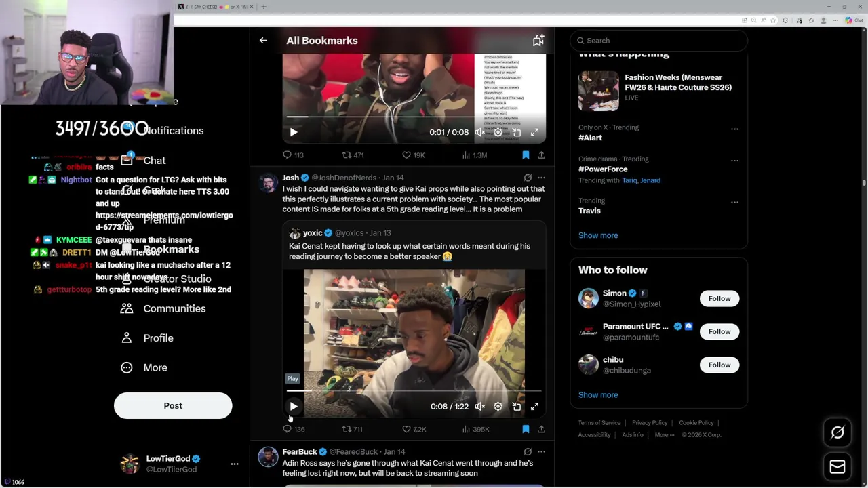Viewport: 868px width, 488px height.
Task: Open settings gear on the 0:01 / 0:08 video
Action: tap(498, 133)
